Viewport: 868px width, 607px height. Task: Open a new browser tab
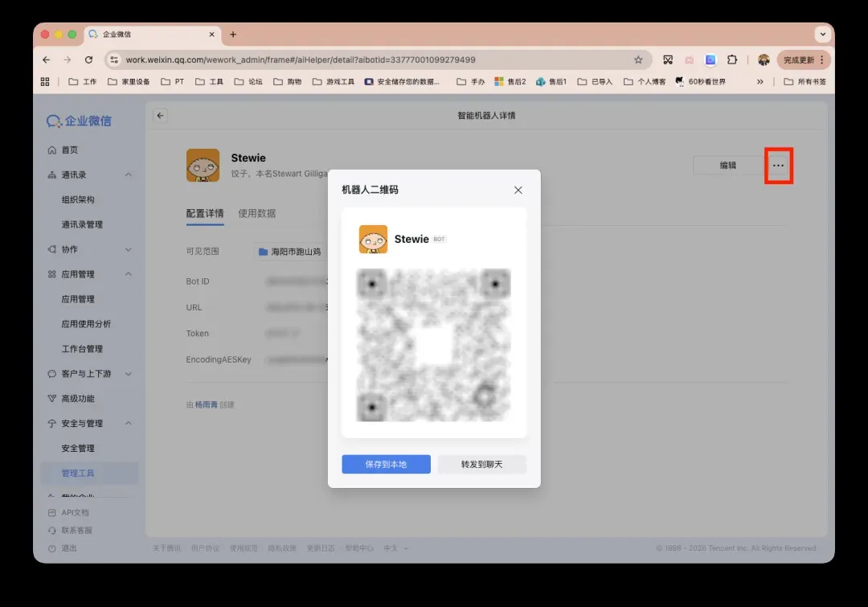(233, 35)
